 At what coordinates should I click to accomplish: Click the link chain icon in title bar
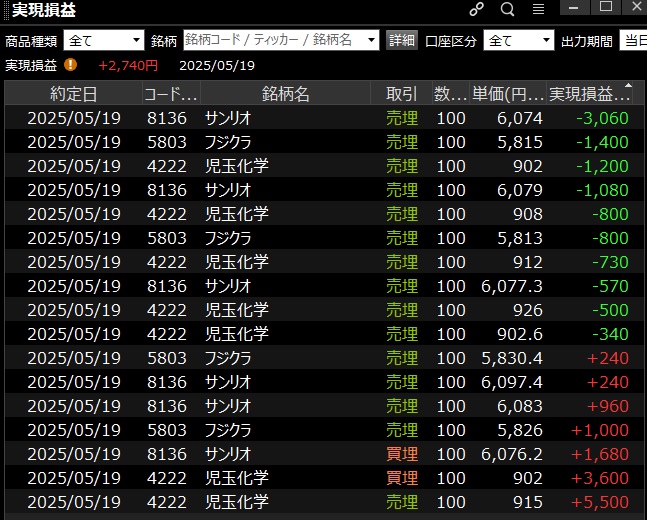click(477, 9)
